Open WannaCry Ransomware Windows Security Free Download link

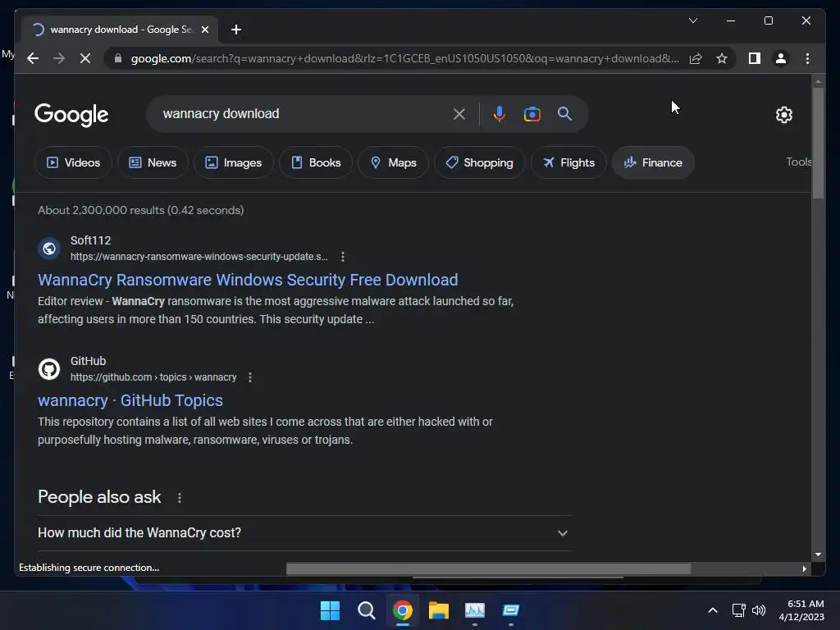pos(248,280)
